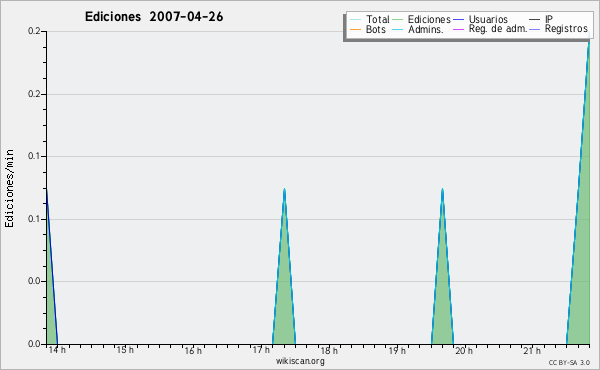Click the CC BY-SA 3.0 license text
The width and height of the screenshot is (600, 370).
click(x=569, y=362)
